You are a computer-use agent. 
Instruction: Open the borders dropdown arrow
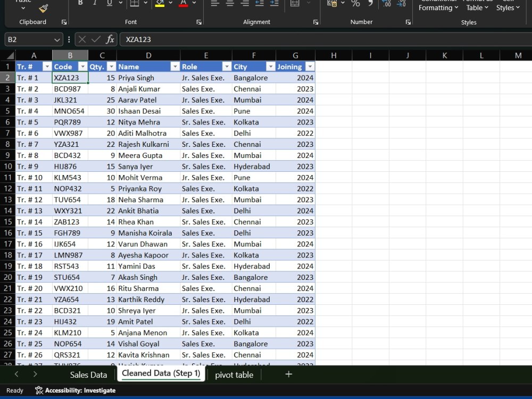(146, 3)
